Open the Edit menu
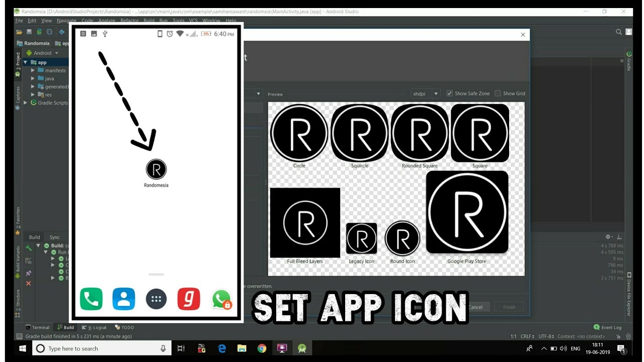The width and height of the screenshot is (644, 362). (x=32, y=21)
